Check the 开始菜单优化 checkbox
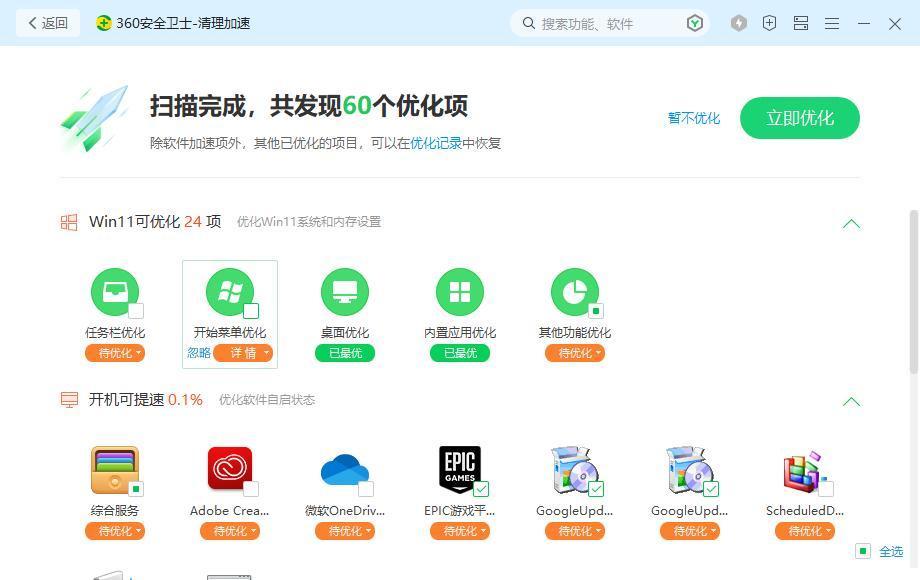Image resolution: width=920 pixels, height=580 pixels. [x=251, y=311]
